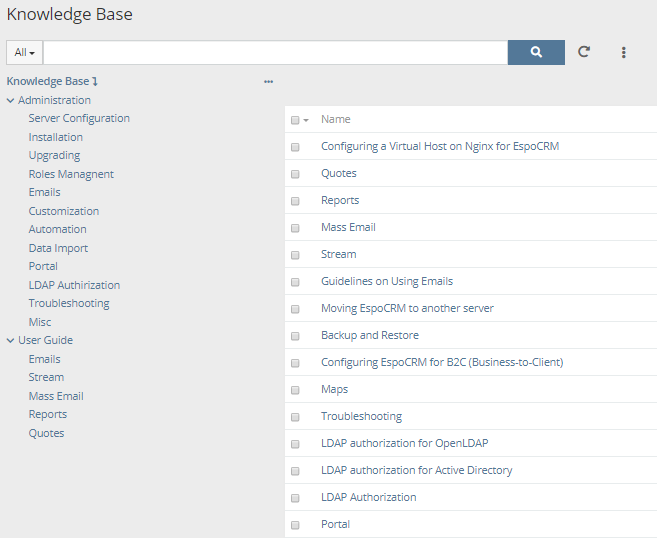This screenshot has height=538, width=657.
Task: Select LDAP Authirization category
Action: [x=74, y=285]
